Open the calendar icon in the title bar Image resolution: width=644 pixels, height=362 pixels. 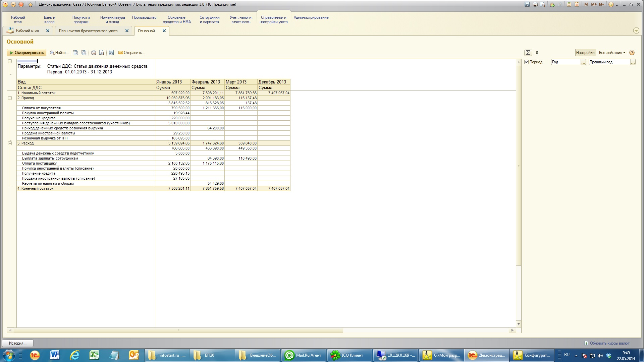pos(577,4)
